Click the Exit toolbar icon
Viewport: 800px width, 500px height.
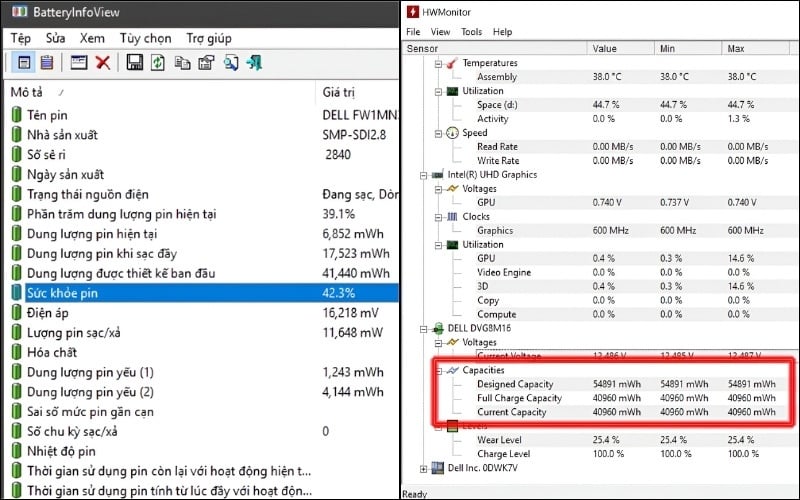click(255, 63)
